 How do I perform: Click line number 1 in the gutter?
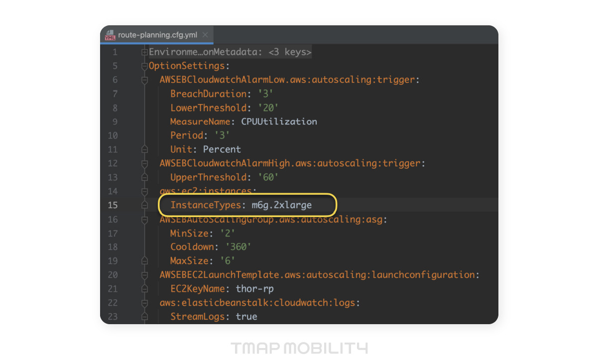click(115, 52)
